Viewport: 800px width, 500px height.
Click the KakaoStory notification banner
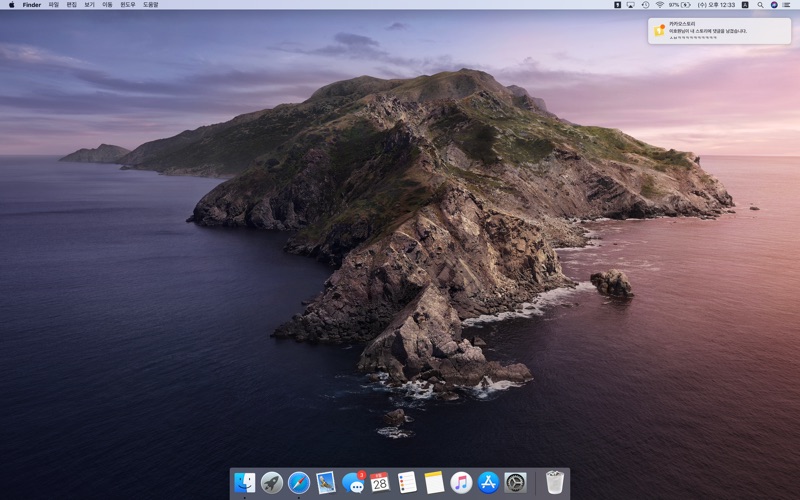point(720,31)
